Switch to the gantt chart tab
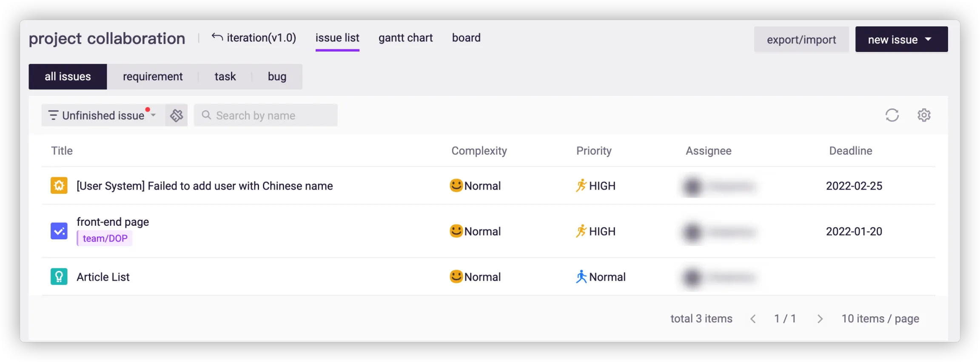 click(405, 38)
